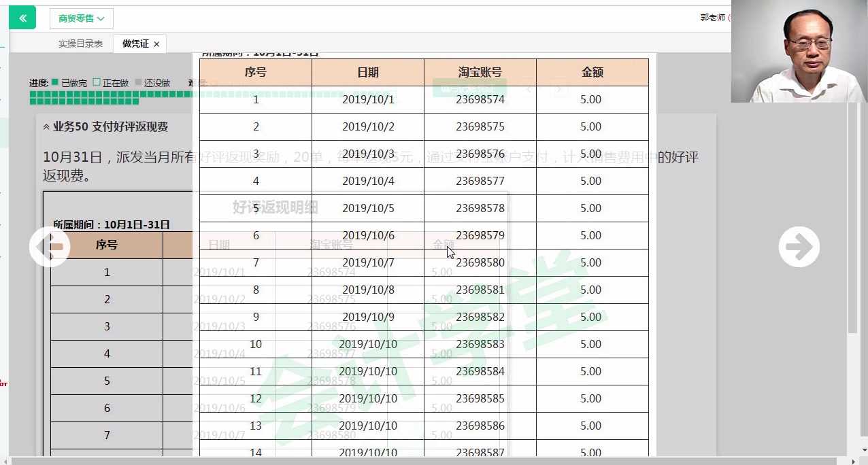This screenshot has width=868, height=465.
Task: Close the 做凭证 tab with its × icon
Action: pos(156,43)
